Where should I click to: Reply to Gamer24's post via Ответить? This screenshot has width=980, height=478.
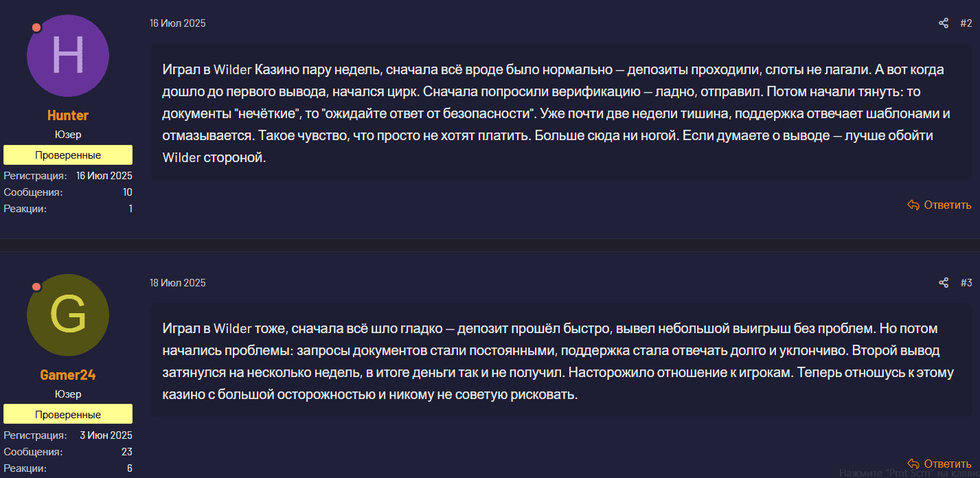point(939,464)
